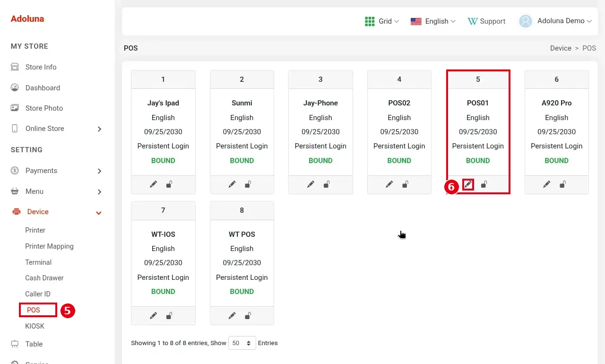This screenshot has height=364, width=605.
Task: Click the Support link in header
Action: [x=486, y=21]
